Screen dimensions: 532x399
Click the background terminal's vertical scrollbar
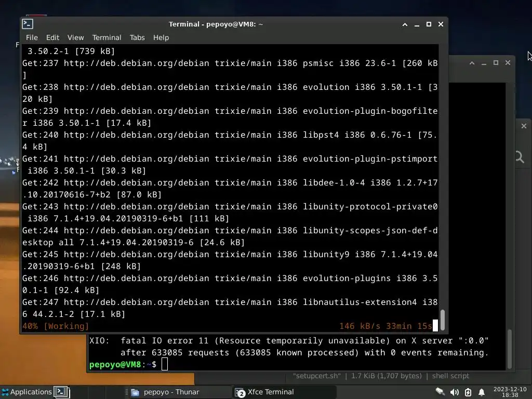pos(509,349)
